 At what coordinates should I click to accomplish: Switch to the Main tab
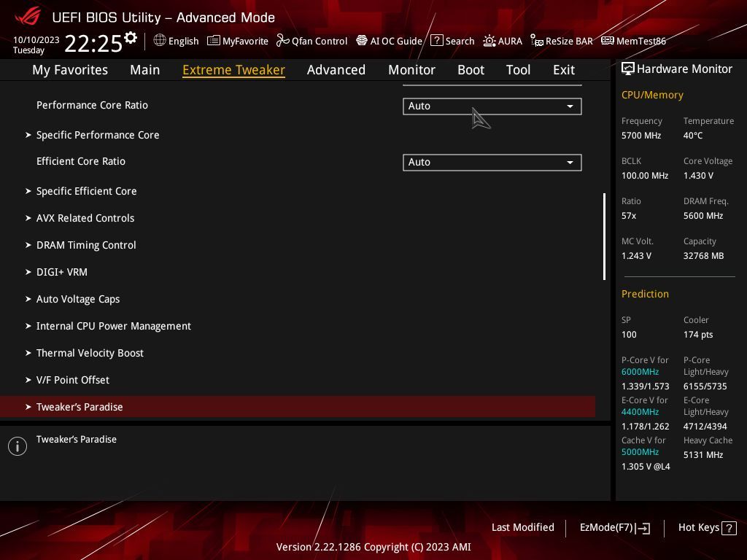[145, 70]
